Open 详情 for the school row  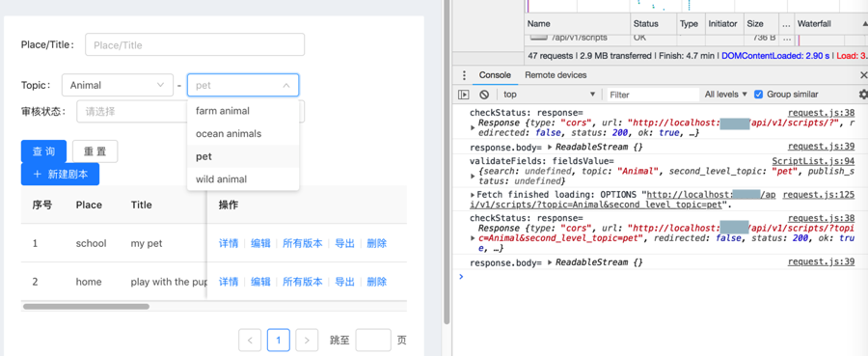(229, 243)
